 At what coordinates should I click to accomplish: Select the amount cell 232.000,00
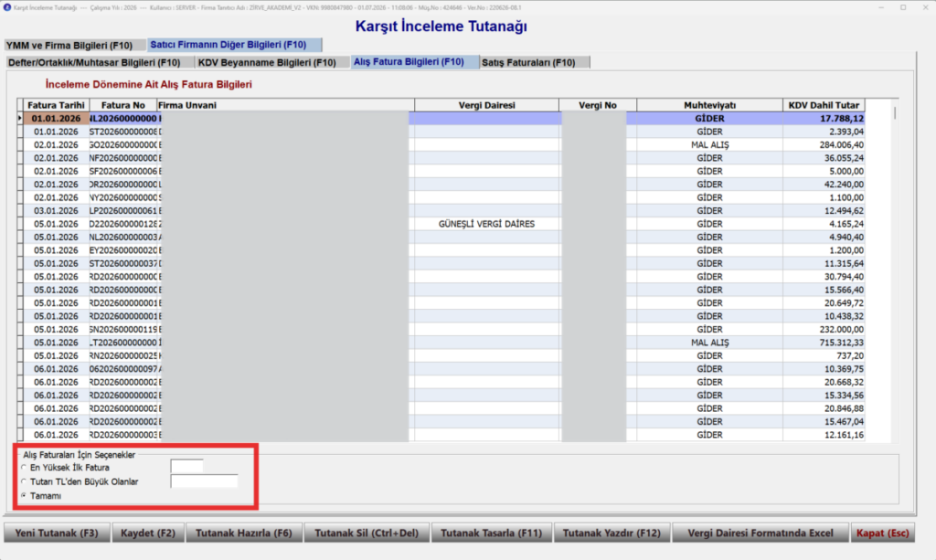point(824,330)
